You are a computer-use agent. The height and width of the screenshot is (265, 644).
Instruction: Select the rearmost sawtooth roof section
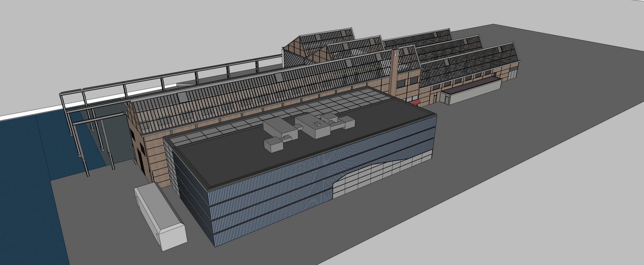pyautogui.click(x=327, y=41)
